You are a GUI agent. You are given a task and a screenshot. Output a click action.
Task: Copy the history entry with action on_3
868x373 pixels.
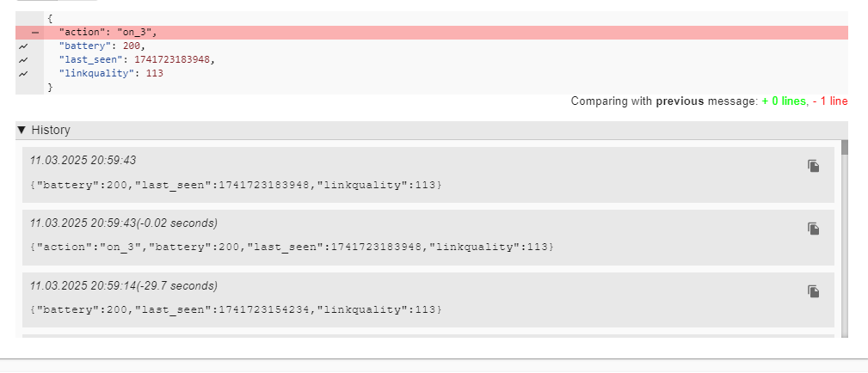[x=813, y=229]
